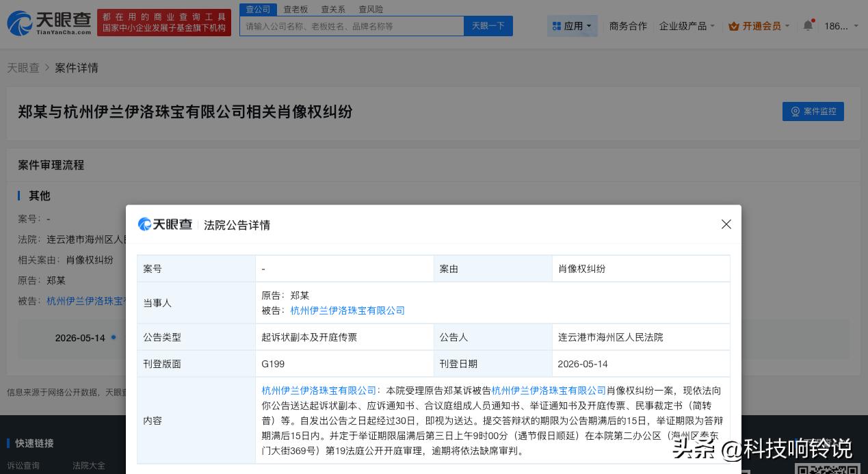Open the 开通会员 membership dropdown

point(759,26)
